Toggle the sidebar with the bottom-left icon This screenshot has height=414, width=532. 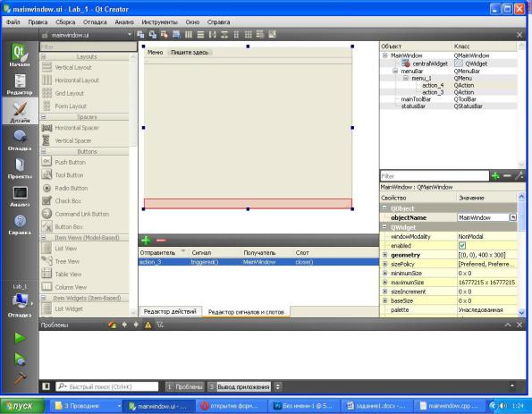point(46,386)
